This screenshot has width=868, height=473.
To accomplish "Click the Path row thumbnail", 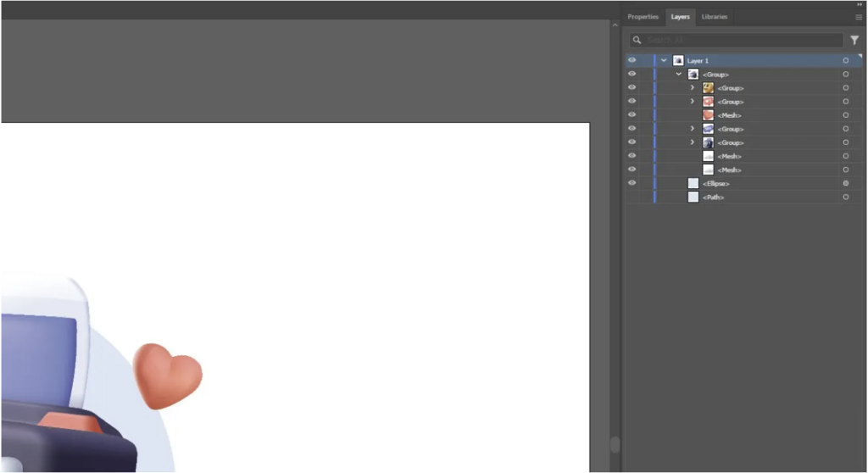I will click(693, 198).
